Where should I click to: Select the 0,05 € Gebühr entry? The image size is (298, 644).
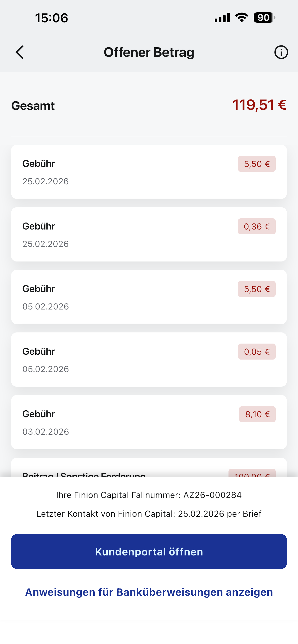pyautogui.click(x=149, y=359)
